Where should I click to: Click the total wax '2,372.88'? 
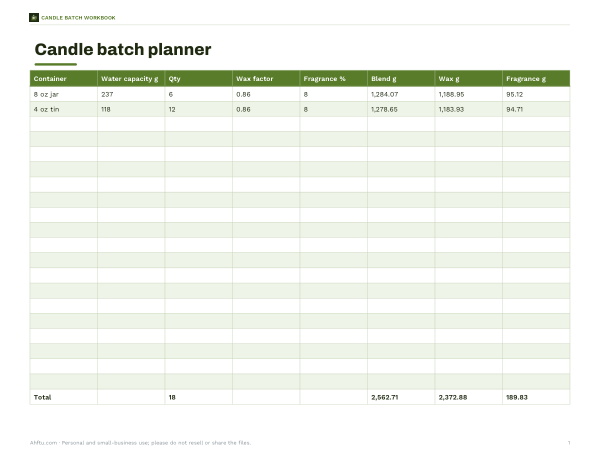coord(453,397)
